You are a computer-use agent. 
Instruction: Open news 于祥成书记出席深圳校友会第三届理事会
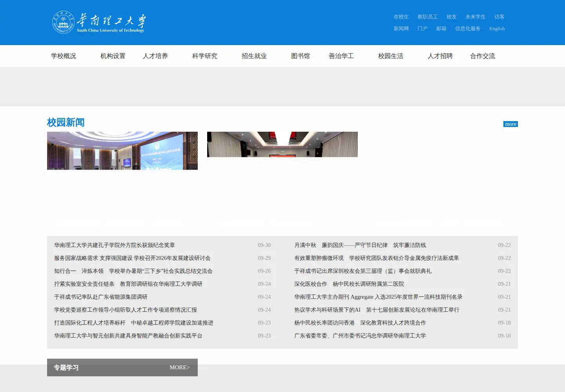363,271
